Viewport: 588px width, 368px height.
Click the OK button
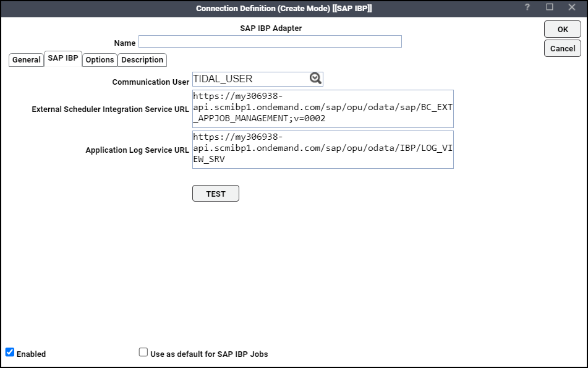(x=563, y=29)
